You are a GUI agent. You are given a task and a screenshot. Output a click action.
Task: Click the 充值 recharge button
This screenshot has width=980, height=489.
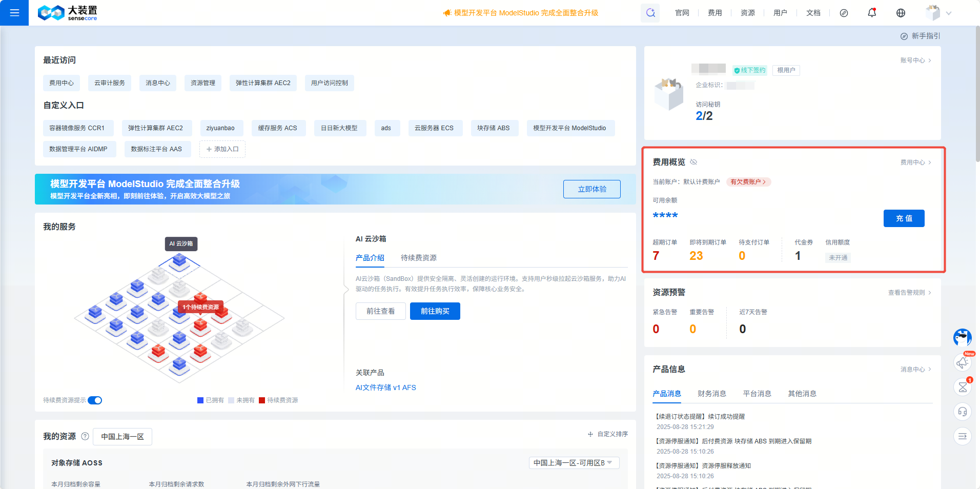coord(904,218)
